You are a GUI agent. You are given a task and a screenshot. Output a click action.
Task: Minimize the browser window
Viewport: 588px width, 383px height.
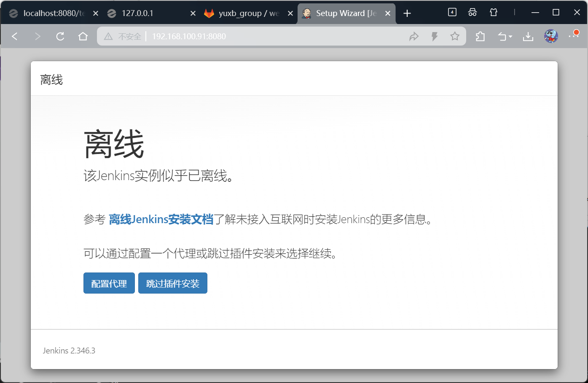535,13
